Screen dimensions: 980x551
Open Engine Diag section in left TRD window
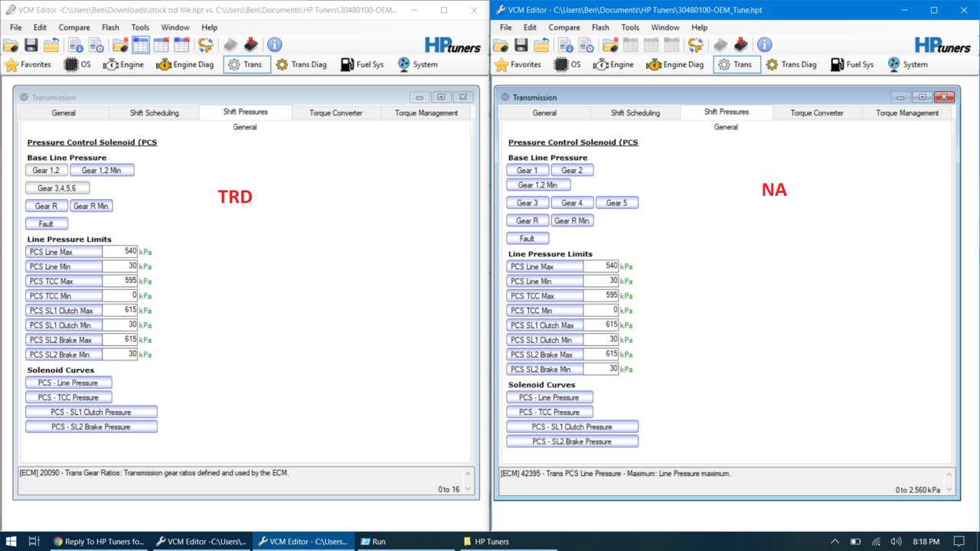coord(185,64)
